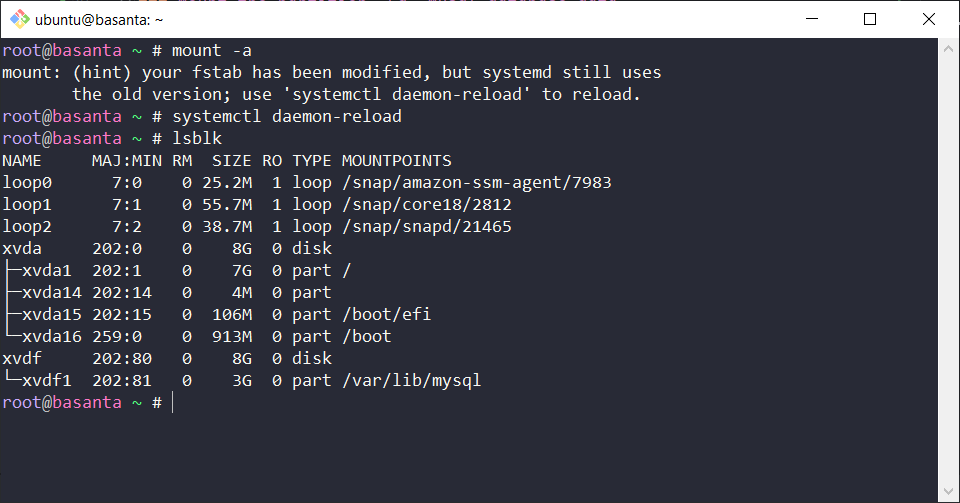Click the 'lsblk' command text
This screenshot has height=503, width=960.
pyautogui.click(x=196, y=138)
